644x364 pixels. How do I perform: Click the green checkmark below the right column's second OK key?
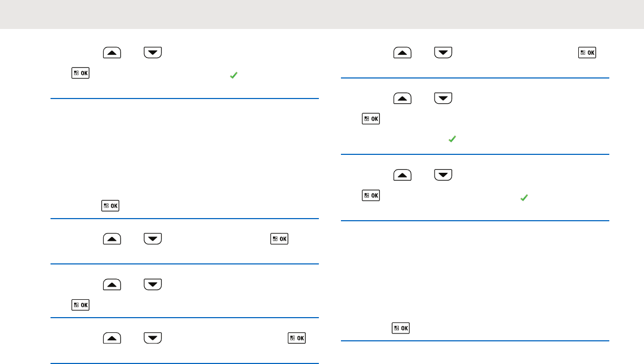[451, 140]
